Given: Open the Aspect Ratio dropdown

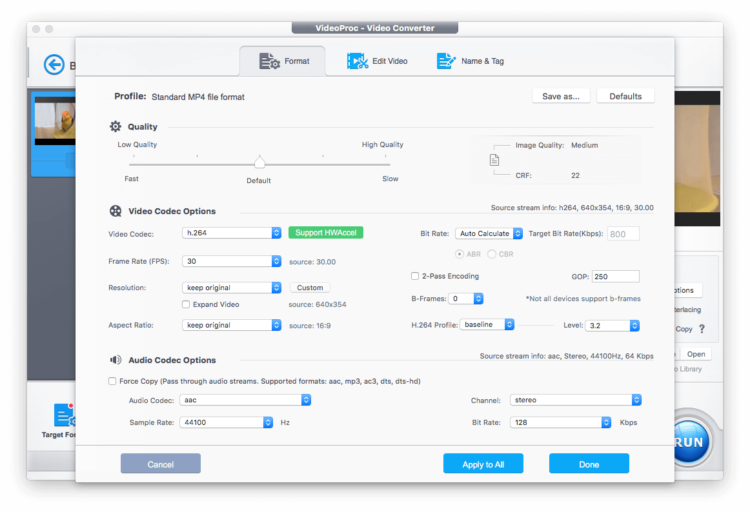Looking at the screenshot, I should tap(232, 325).
